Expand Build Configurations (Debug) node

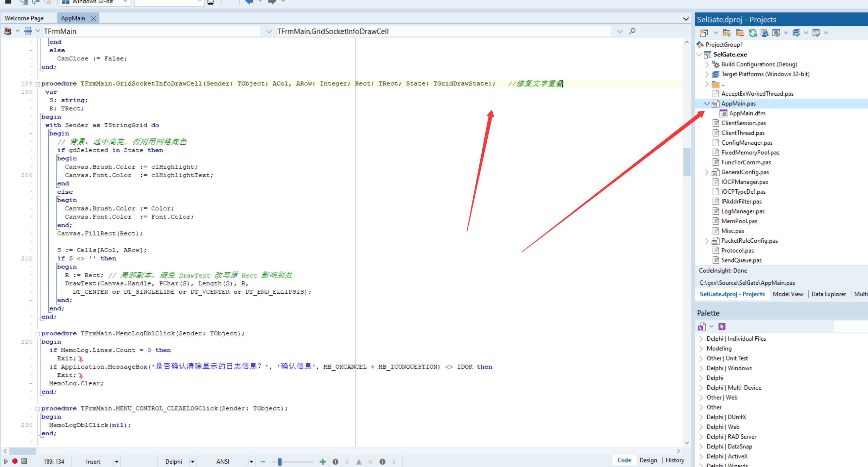(707, 64)
